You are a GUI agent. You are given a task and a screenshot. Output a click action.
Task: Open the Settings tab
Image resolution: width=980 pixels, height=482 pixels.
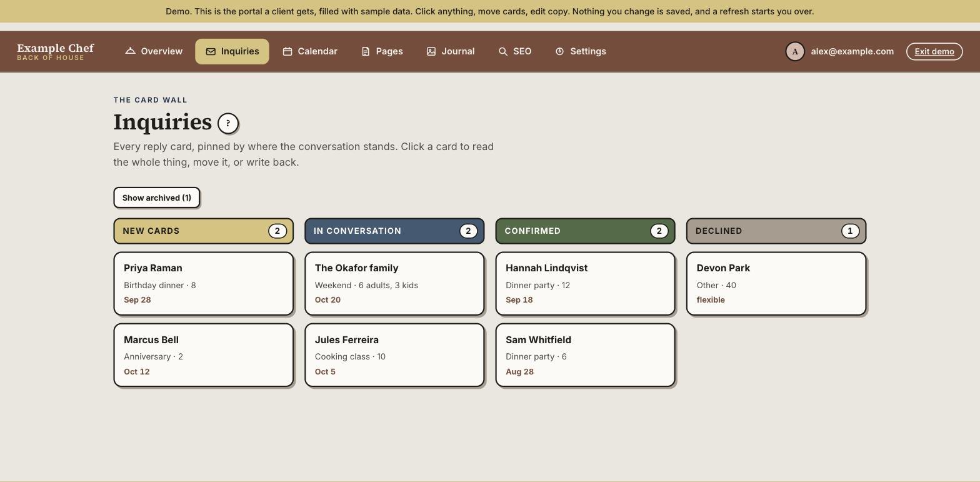click(581, 51)
